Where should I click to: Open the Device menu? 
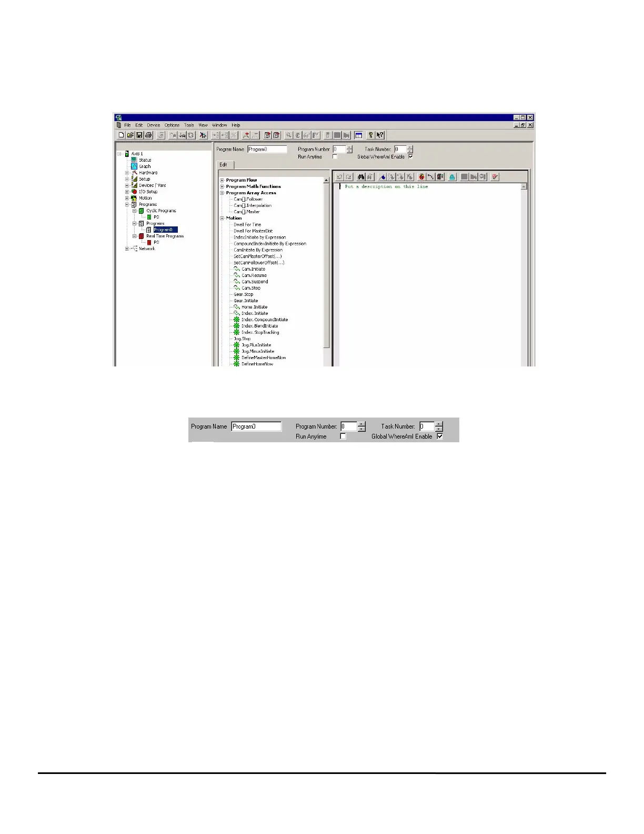click(154, 125)
